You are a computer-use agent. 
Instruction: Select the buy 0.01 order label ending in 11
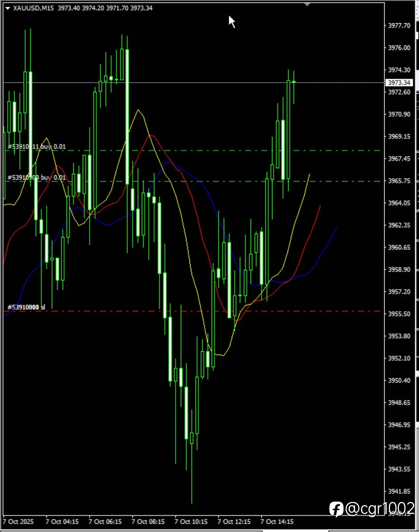[x=37, y=147]
